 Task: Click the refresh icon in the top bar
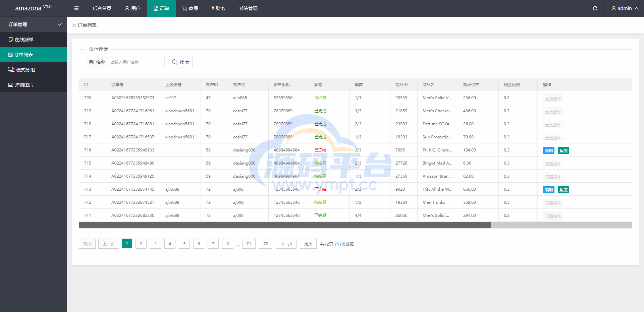(x=595, y=8)
